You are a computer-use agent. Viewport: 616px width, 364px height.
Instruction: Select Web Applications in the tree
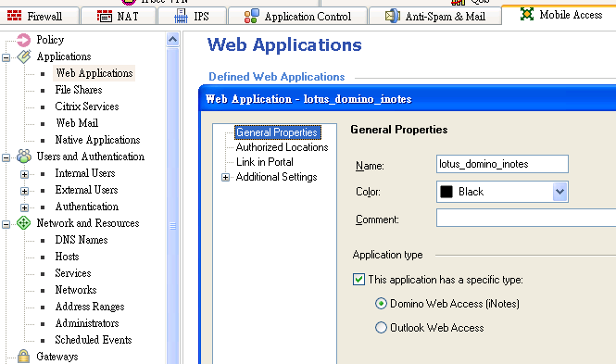coord(94,73)
